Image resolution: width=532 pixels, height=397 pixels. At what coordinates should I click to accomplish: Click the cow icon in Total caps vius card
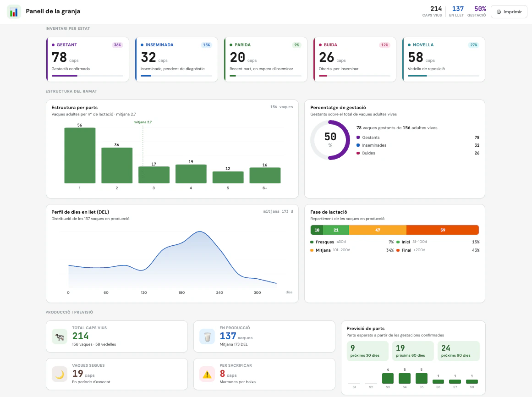pos(60,336)
